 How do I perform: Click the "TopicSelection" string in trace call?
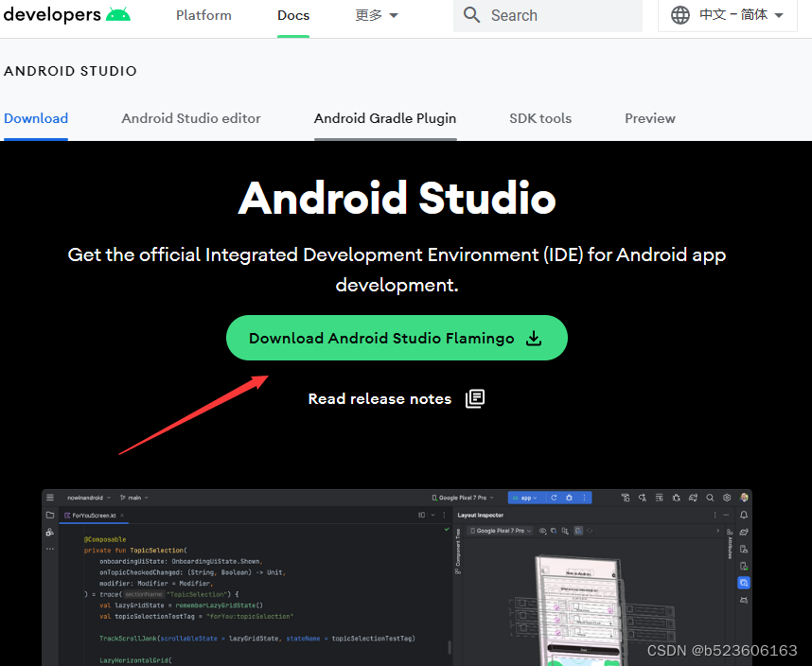click(x=197, y=594)
